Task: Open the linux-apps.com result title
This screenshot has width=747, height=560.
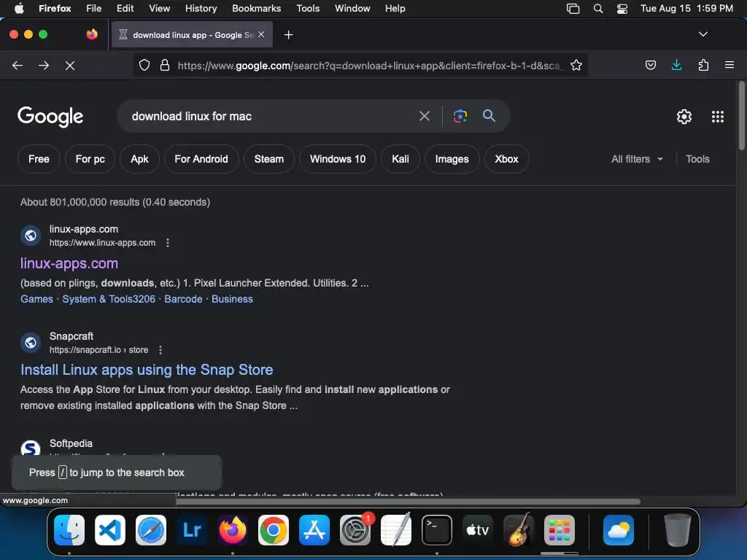Action: (x=69, y=263)
